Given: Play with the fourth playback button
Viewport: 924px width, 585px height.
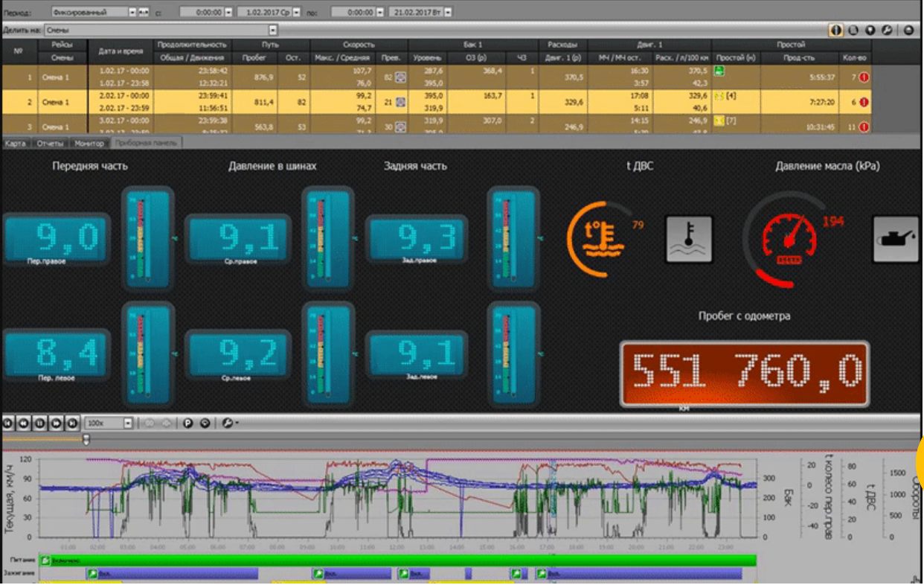Looking at the screenshot, I should tap(56, 423).
